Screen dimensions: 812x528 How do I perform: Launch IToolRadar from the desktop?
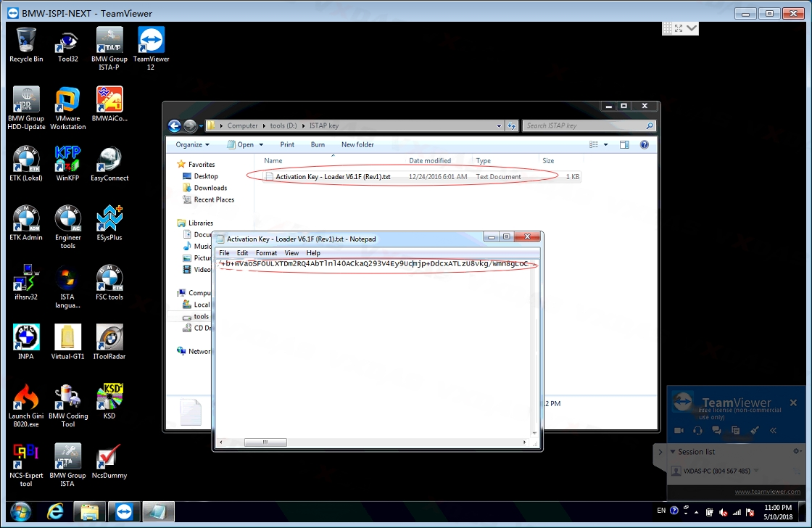pos(109,342)
